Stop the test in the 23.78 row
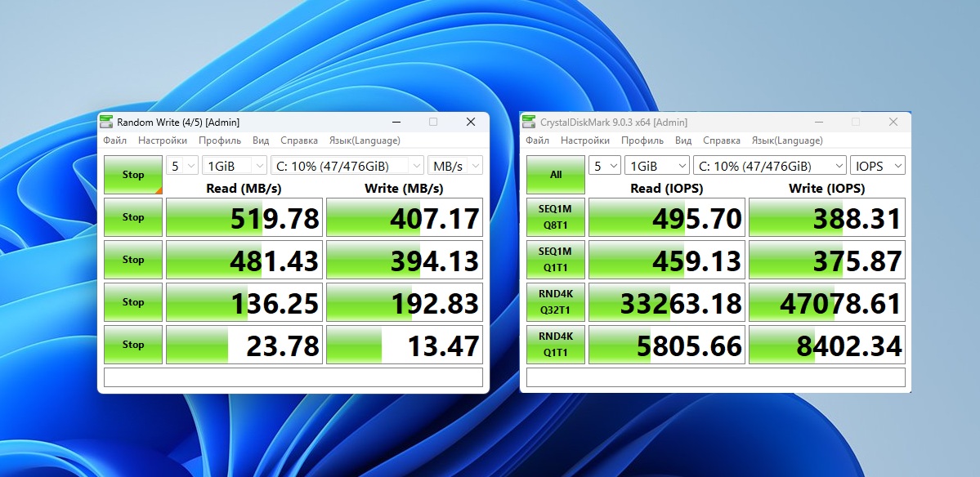980x477 pixels. pyautogui.click(x=133, y=345)
